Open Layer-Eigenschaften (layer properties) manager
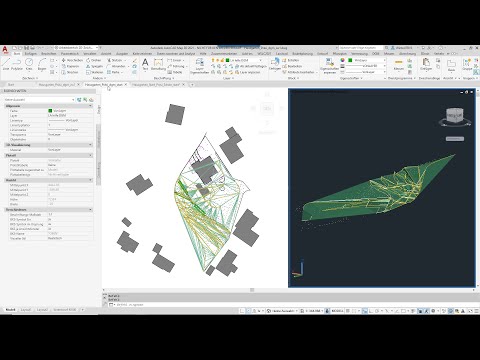This screenshot has width=480, height=360. pos(199,66)
